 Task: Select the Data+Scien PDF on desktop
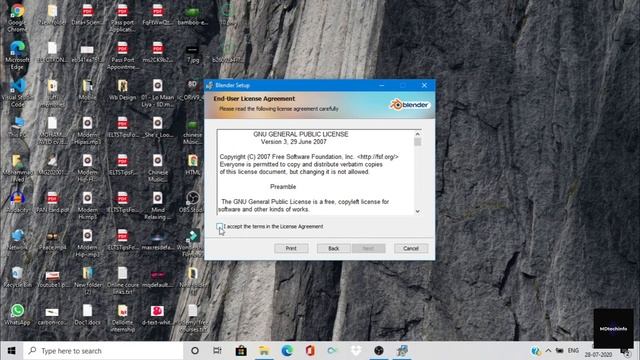point(87,15)
